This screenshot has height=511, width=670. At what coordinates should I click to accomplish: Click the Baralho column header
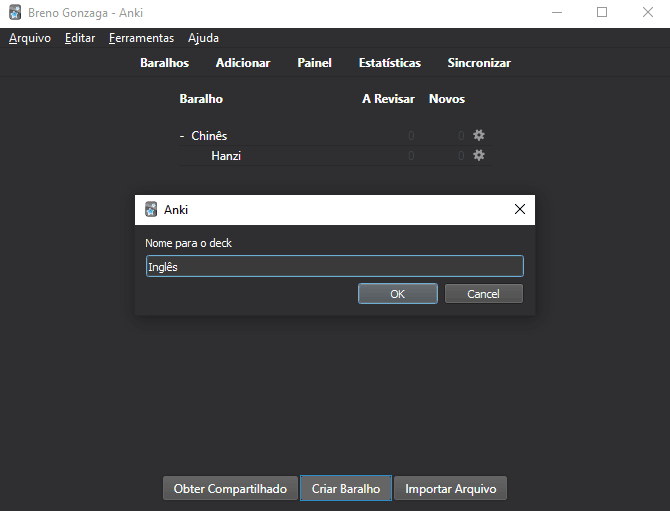[x=201, y=99]
